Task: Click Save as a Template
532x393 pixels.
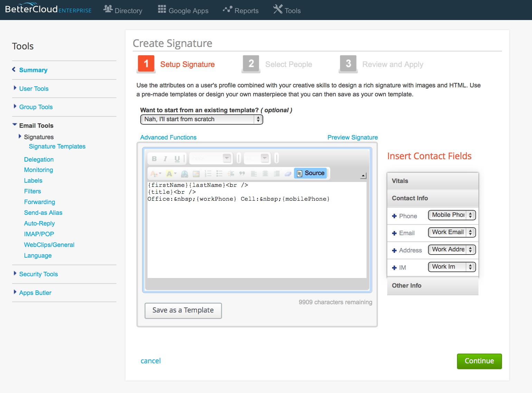Action: (183, 310)
